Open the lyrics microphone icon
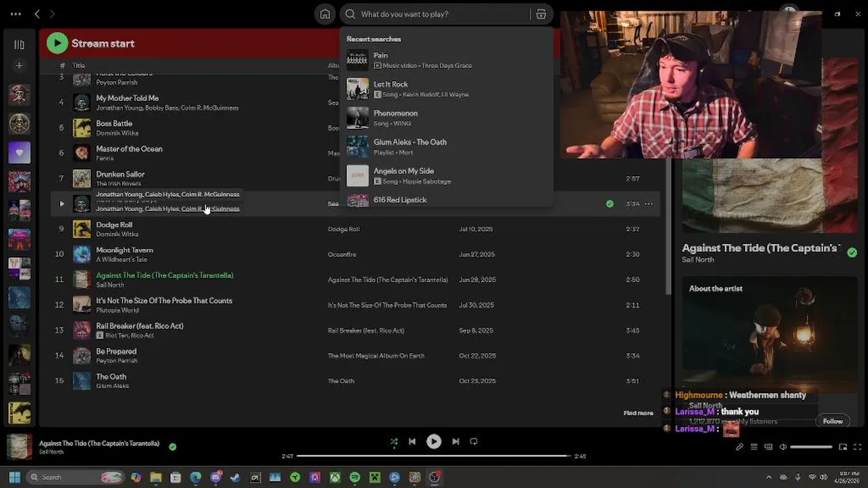868x488 pixels. (739, 447)
